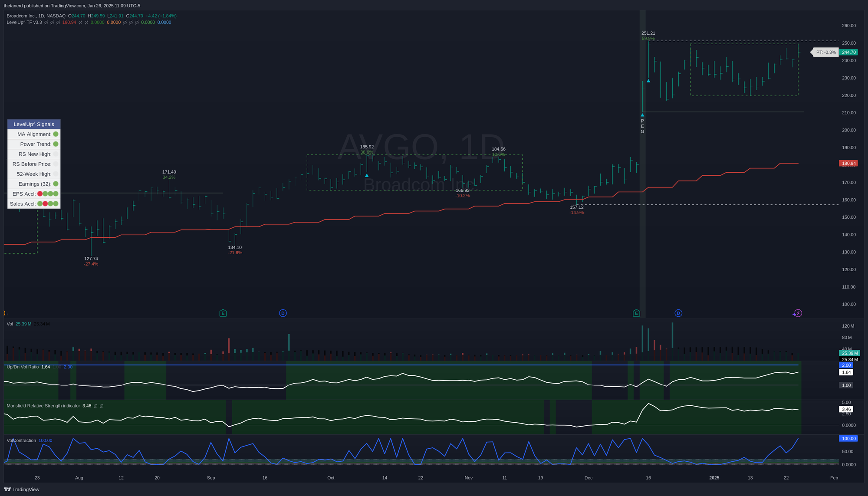Click the cyan triangle below the 251.21 high

tap(648, 81)
